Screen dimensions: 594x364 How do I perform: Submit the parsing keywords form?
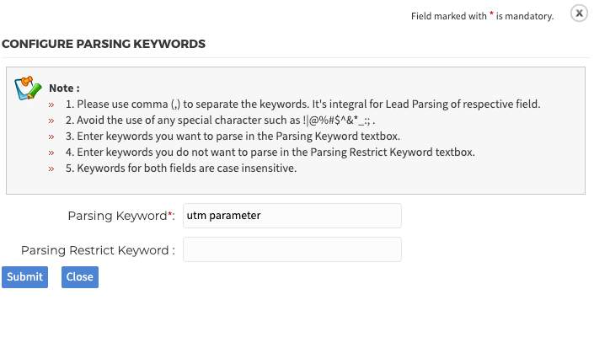(24, 277)
